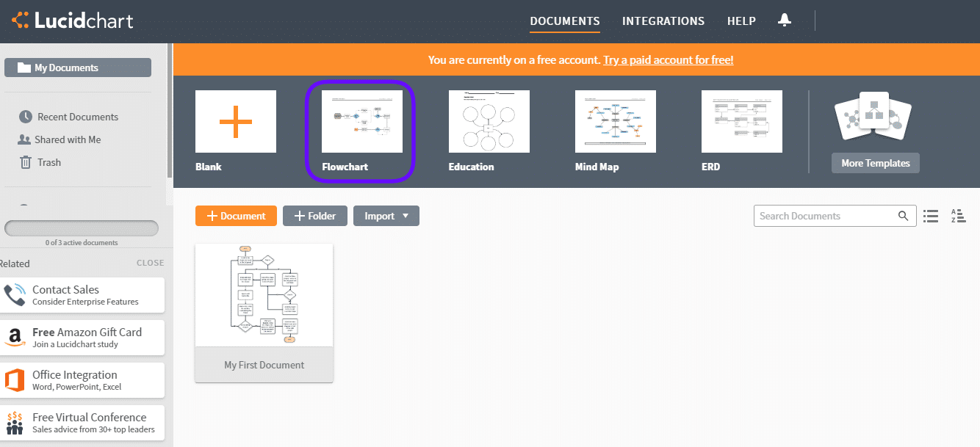This screenshot has height=447, width=980.
Task: Switch to the DOCUMENTS tab
Action: [x=564, y=21]
